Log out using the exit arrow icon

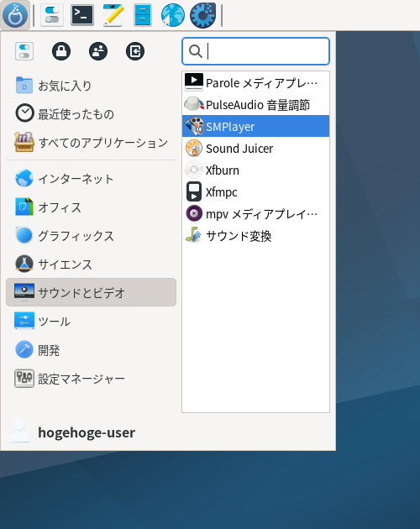pos(135,51)
